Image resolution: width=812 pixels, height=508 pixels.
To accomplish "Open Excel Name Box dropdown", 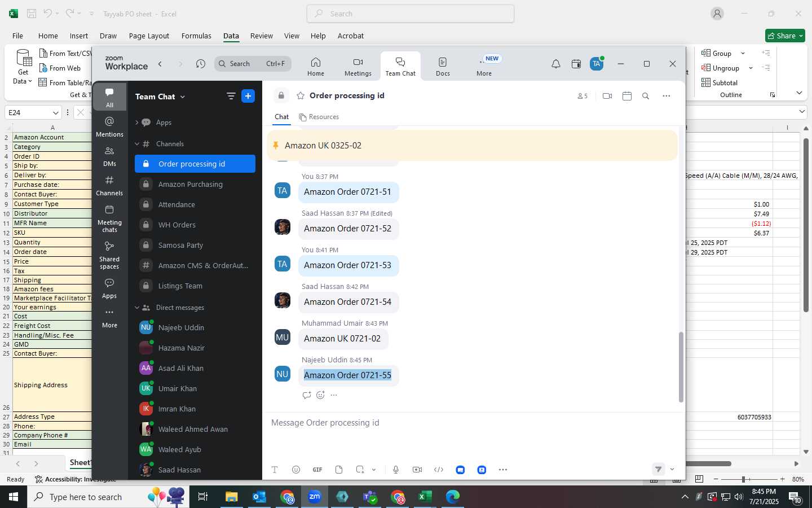I will tap(55, 112).
